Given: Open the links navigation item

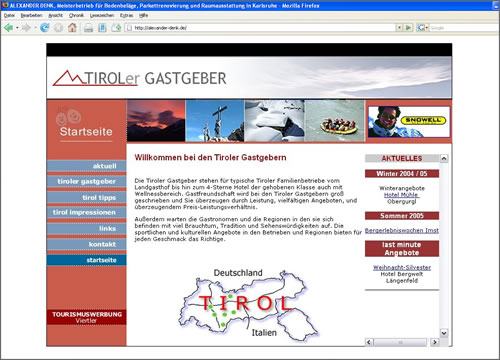Looking at the screenshot, I should [x=87, y=228].
